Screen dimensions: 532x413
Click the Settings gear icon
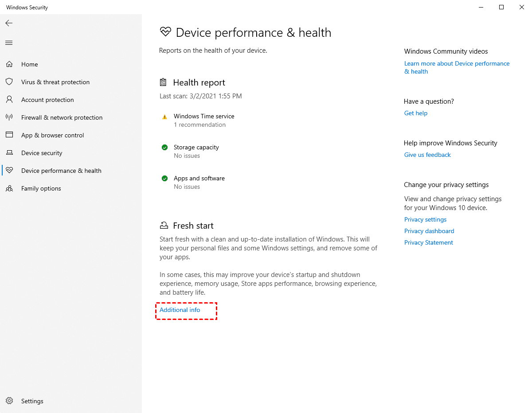tap(9, 401)
